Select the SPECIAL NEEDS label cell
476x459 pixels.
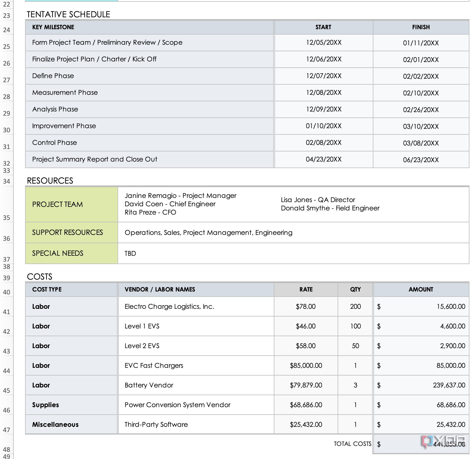(72, 253)
